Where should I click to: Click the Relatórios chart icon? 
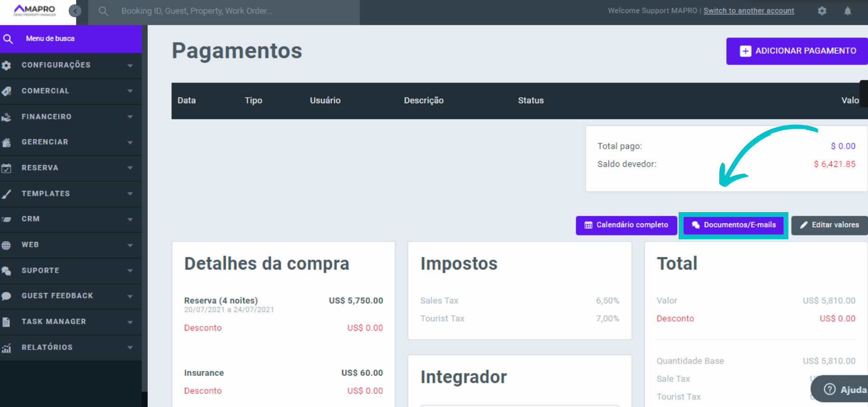(x=6, y=348)
